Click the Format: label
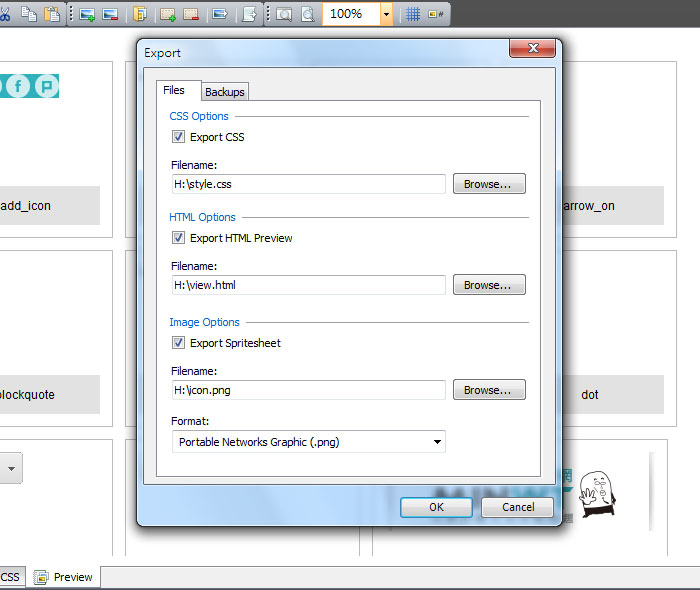 pyautogui.click(x=190, y=421)
